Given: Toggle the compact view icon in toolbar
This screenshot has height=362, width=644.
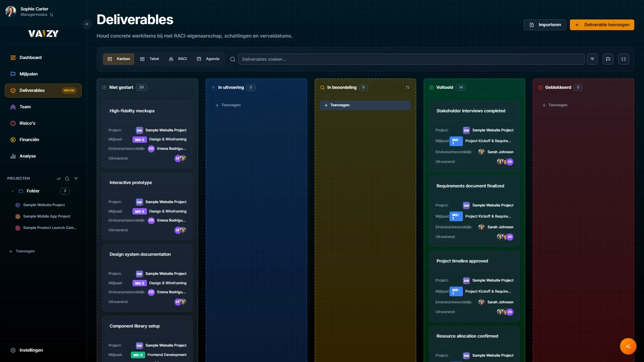Looking at the screenshot, I should coord(624,59).
